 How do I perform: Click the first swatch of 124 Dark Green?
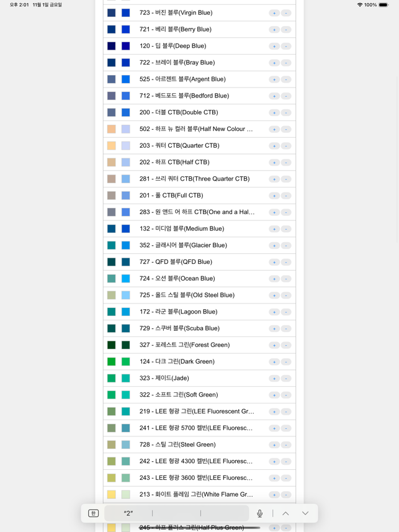(x=111, y=362)
